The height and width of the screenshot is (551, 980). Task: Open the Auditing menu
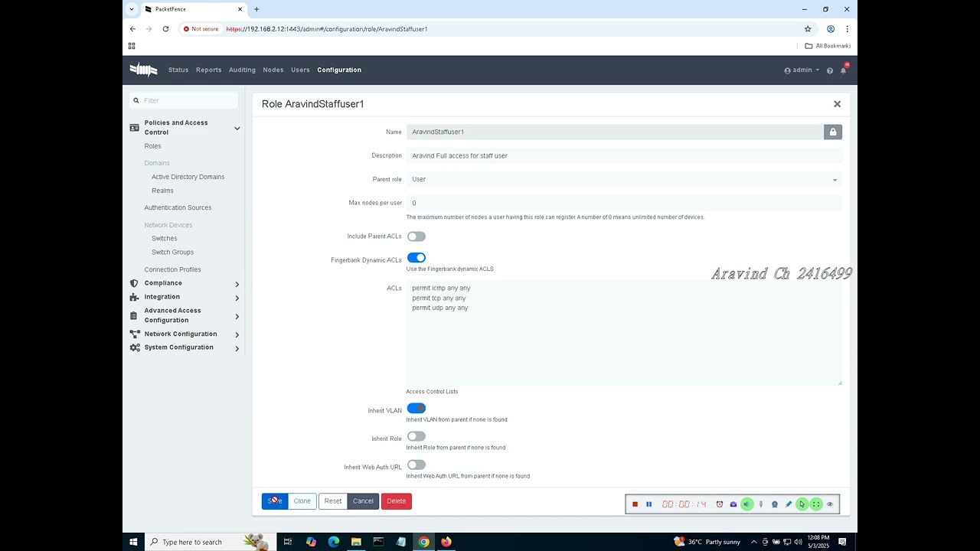pyautogui.click(x=242, y=70)
